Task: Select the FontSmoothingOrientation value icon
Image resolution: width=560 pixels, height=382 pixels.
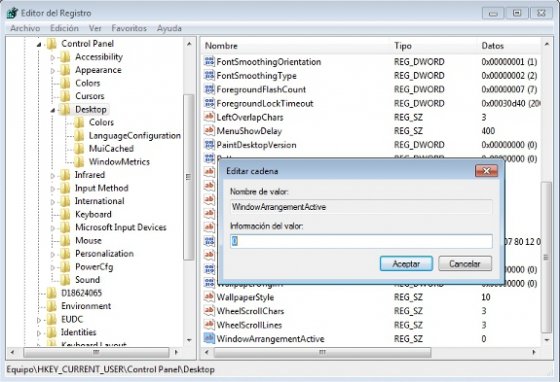Action: [209, 61]
